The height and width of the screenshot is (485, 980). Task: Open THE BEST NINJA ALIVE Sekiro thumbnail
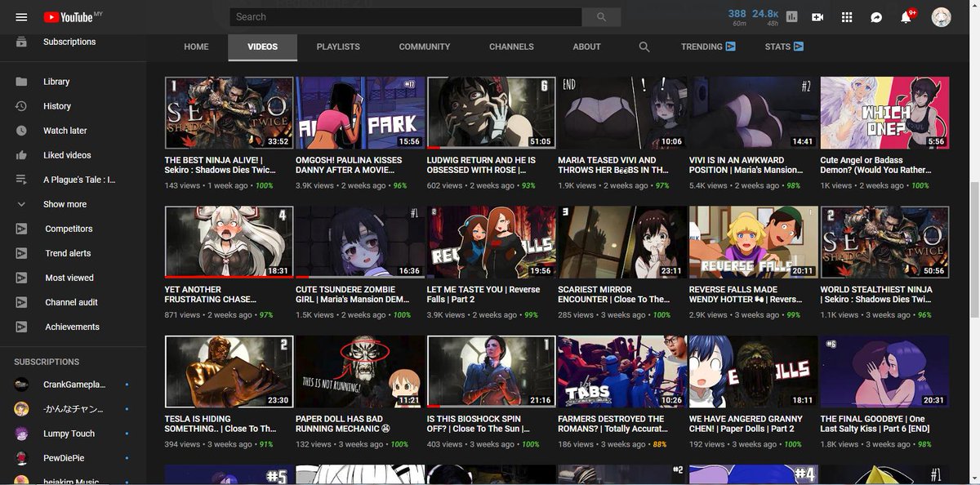(229, 113)
